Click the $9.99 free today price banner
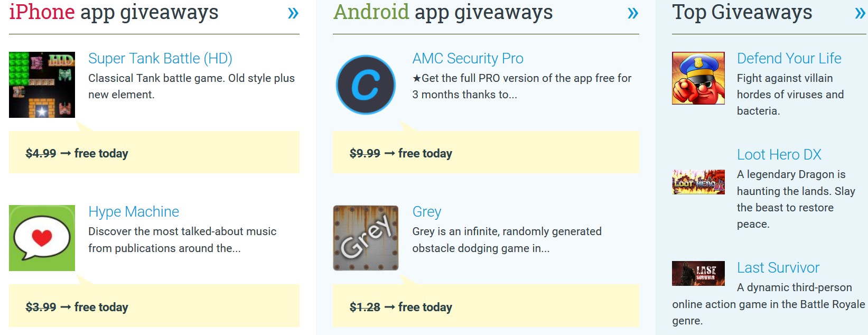868x335 pixels. point(486,153)
